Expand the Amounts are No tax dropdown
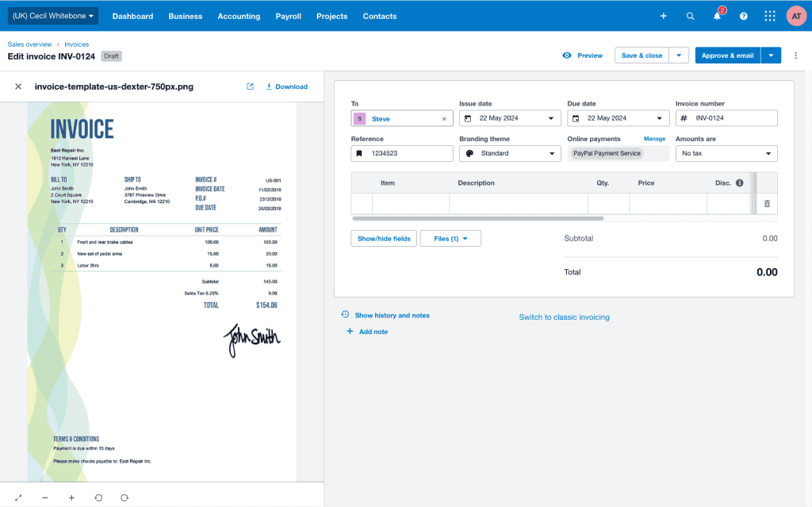The height and width of the screenshot is (507, 812). (726, 153)
